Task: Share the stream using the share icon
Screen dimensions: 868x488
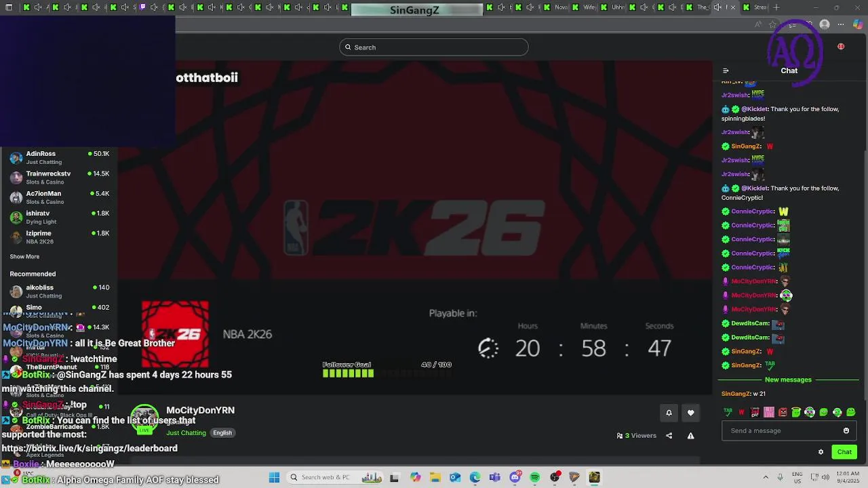Action: (669, 436)
